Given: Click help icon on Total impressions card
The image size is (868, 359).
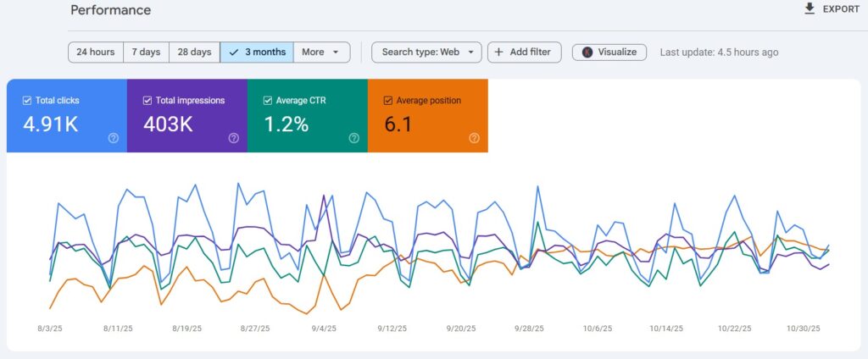Looking at the screenshot, I should tap(234, 138).
